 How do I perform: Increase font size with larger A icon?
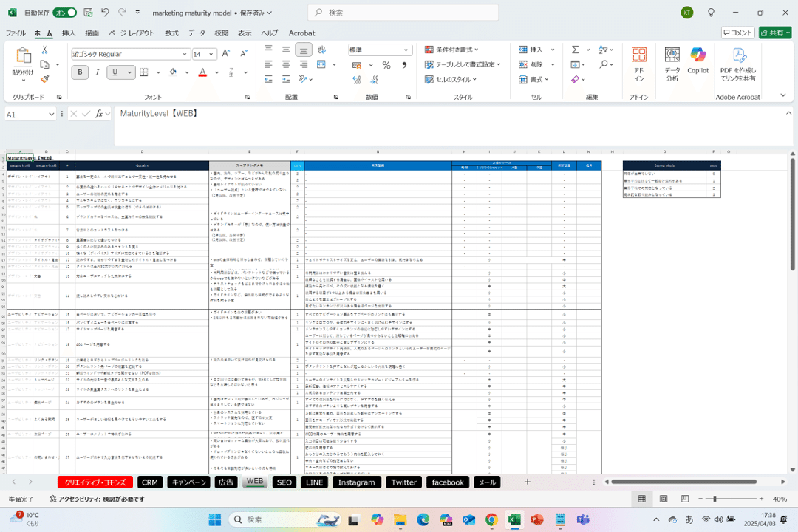point(227,54)
